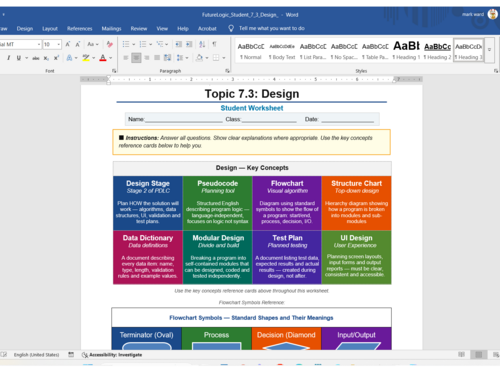
Task: Toggle superscript formatting
Action: coord(56,58)
